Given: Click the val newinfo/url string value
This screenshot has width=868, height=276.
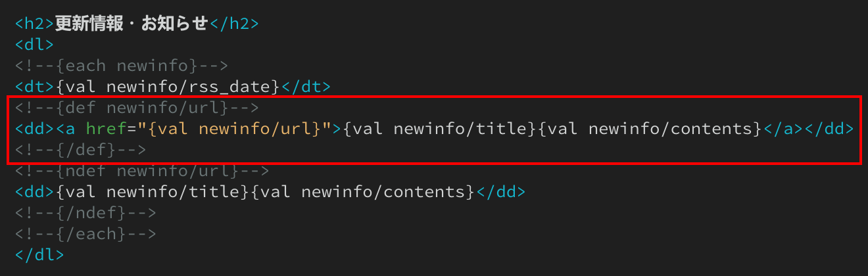Looking at the screenshot, I should tap(234, 129).
